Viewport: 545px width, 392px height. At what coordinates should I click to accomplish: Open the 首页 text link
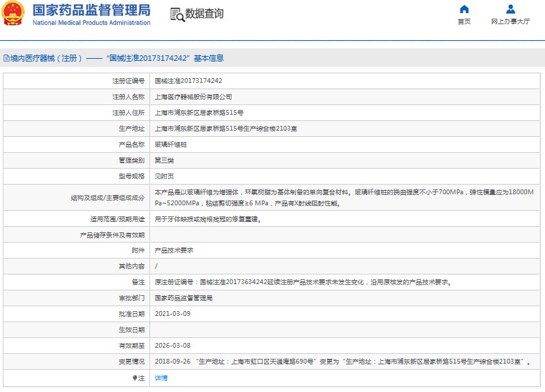point(464,22)
